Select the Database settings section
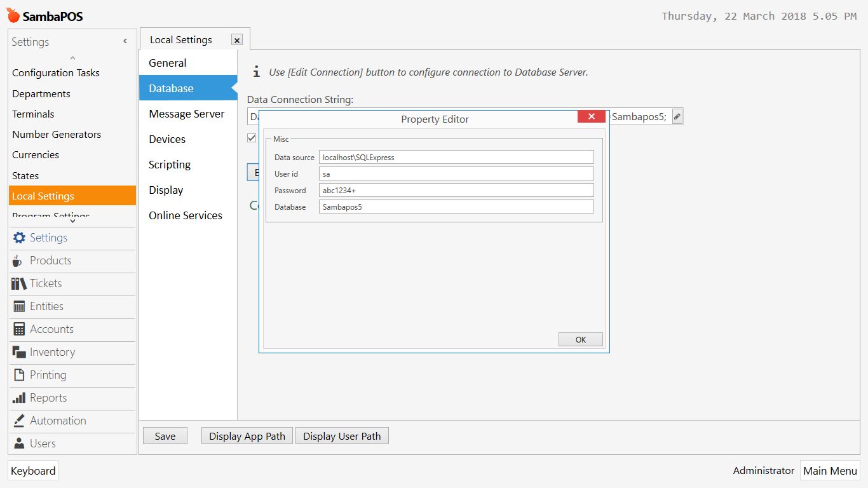The height and width of the screenshot is (488, 868). (x=188, y=88)
